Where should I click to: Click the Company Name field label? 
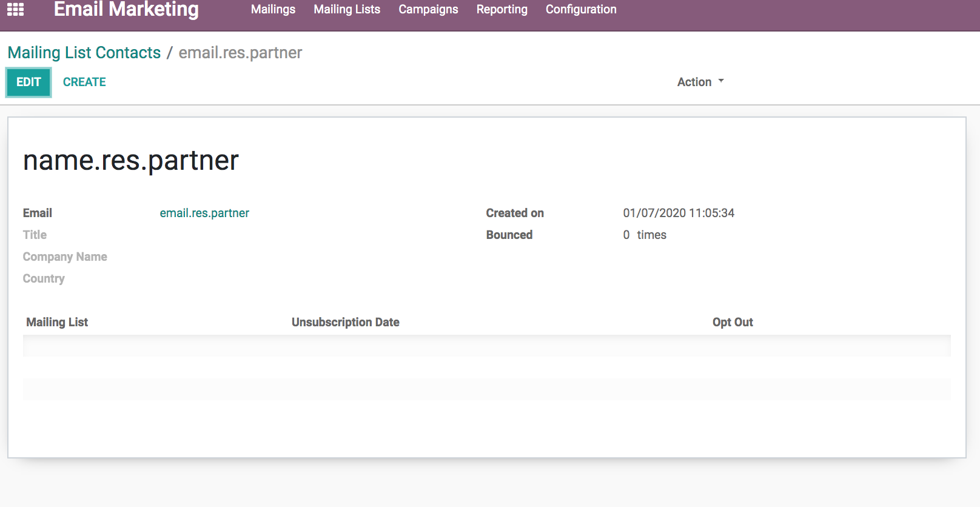(x=65, y=257)
